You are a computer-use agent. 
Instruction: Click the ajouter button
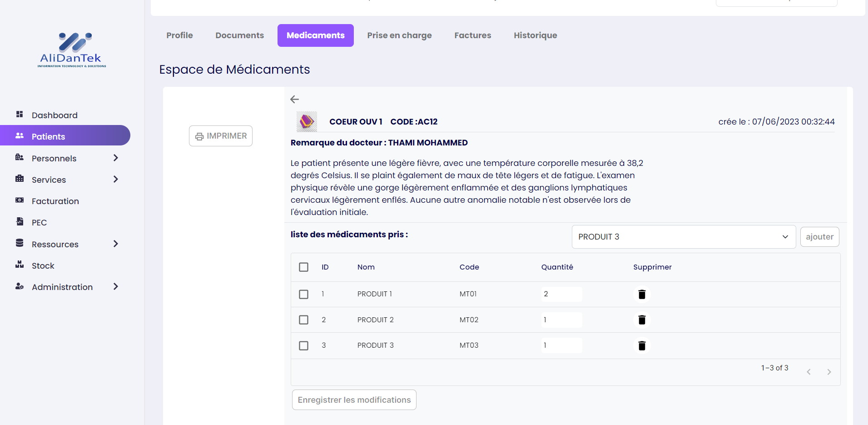click(x=819, y=237)
